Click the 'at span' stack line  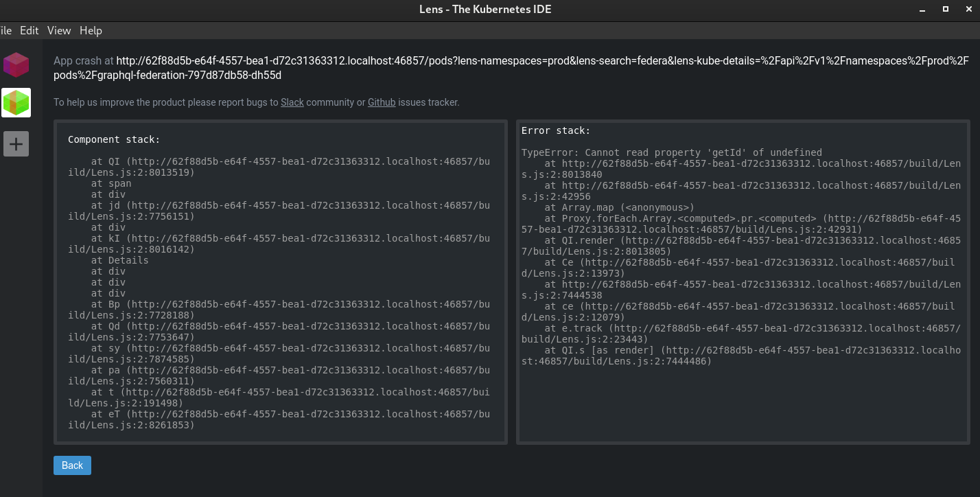coord(111,183)
